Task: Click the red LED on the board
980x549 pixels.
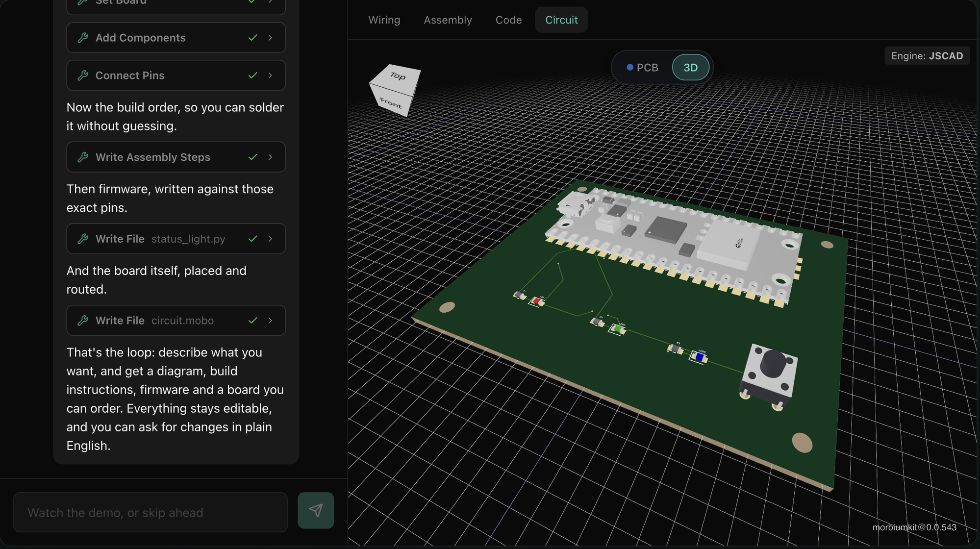Action: point(537,301)
